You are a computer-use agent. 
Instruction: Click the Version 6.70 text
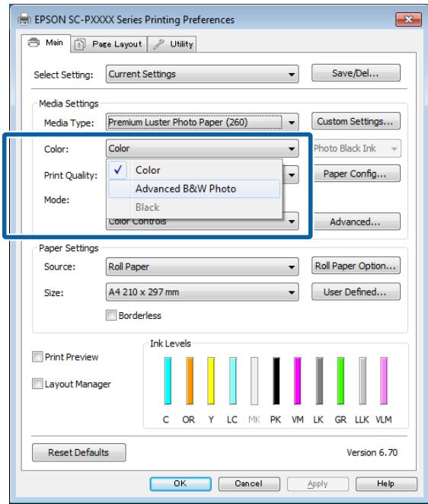pyautogui.click(x=372, y=452)
